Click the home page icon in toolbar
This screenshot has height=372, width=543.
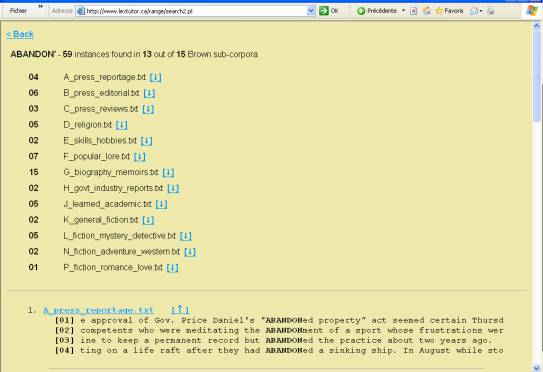point(427,11)
